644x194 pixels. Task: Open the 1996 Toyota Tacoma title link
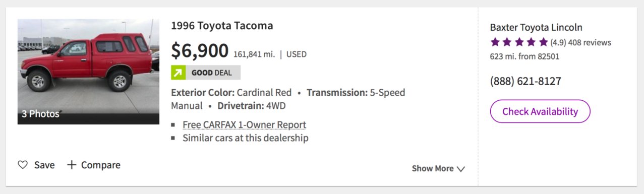point(222,26)
